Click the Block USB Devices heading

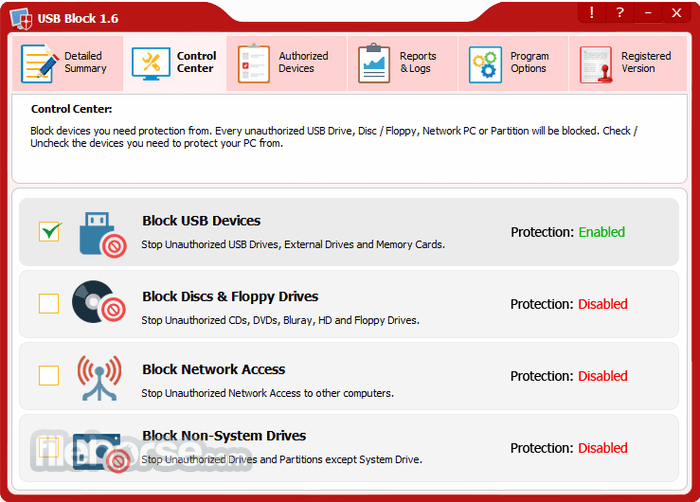click(201, 221)
